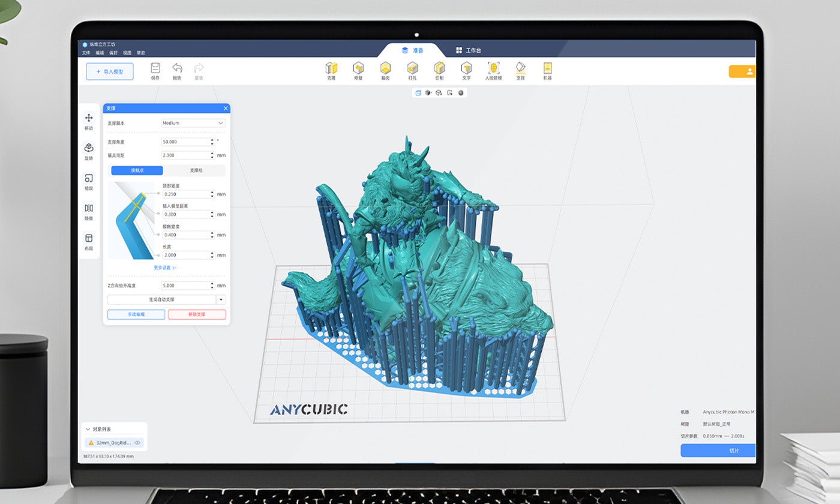
Task: Select the 抽壳 (Hollow) tool
Action: (386, 69)
